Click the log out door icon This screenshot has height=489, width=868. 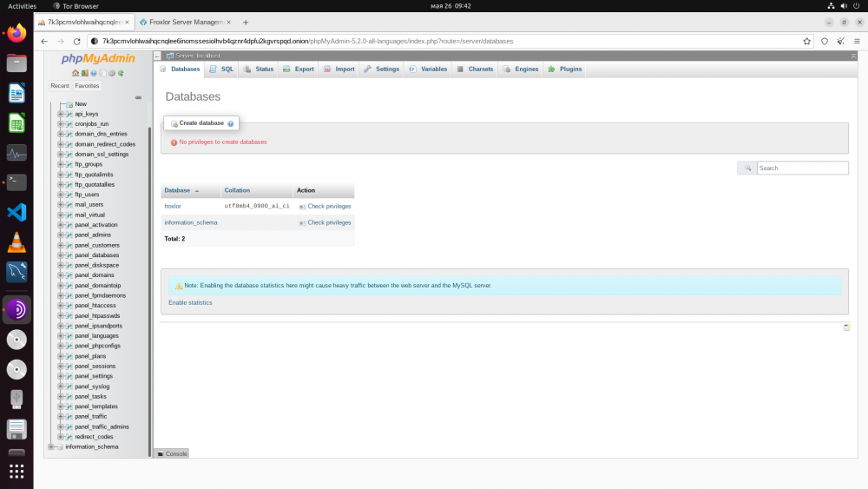(x=85, y=73)
